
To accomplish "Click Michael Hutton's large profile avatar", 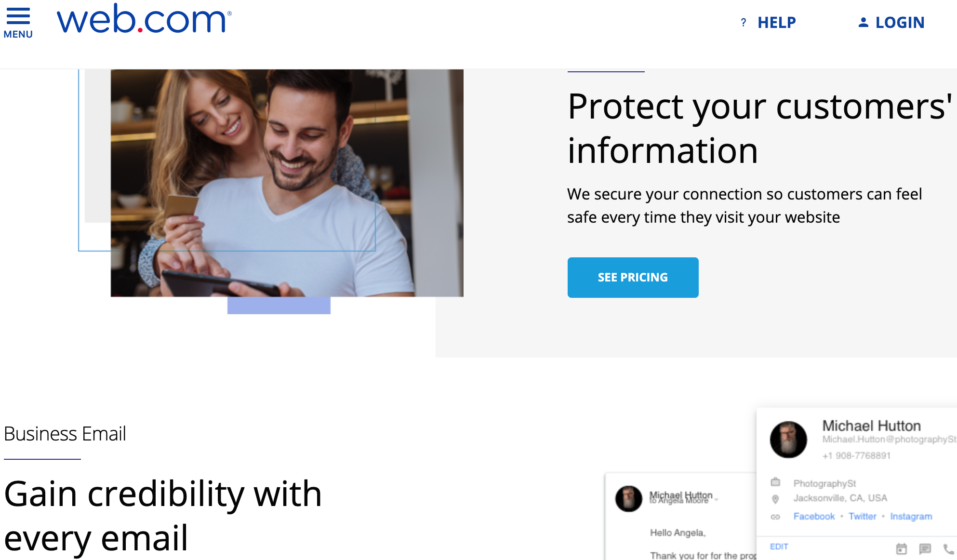I will tap(788, 439).
